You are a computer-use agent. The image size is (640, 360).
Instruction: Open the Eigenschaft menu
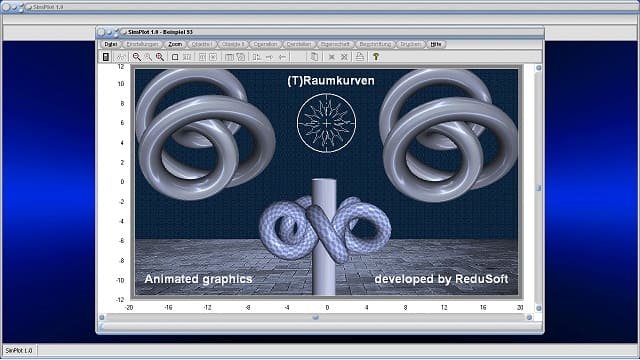[335, 44]
